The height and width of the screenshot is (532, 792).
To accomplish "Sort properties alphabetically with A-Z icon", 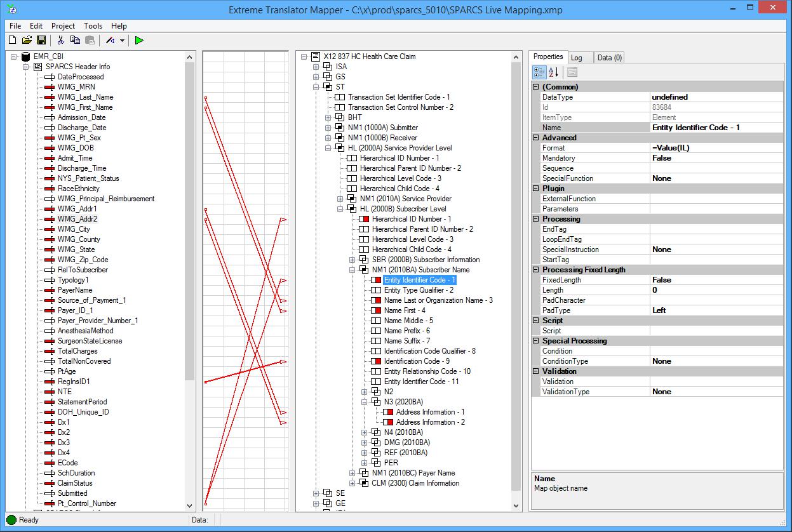I will [553, 72].
